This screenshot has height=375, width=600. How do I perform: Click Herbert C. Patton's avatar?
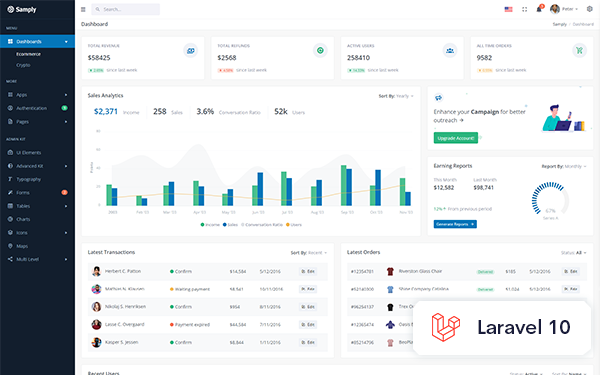point(96,271)
